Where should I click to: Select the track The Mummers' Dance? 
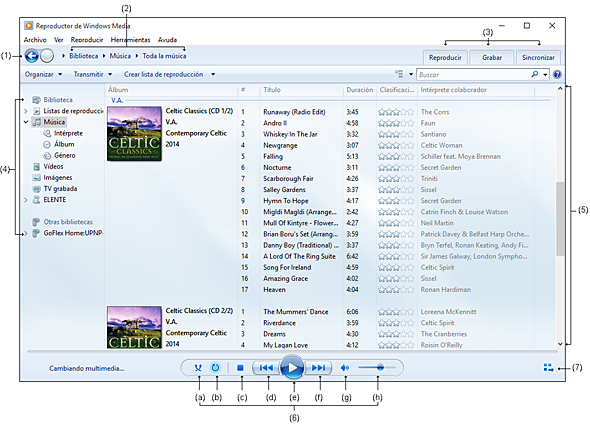(295, 312)
